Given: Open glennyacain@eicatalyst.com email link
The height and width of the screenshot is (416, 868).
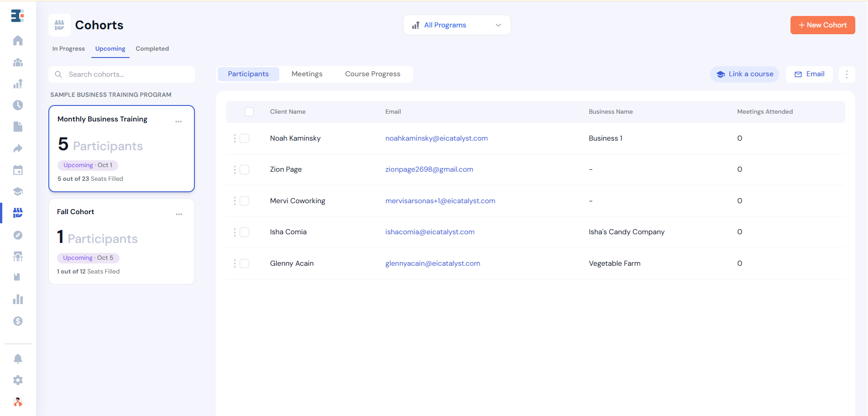Looking at the screenshot, I should 433,263.
